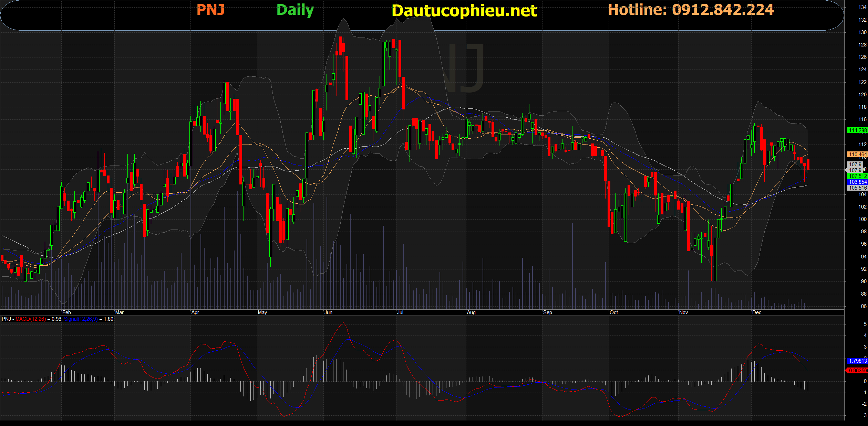Click the blue 1.79813 signal value tag
Screen dimensions: 868x426
coord(857,361)
